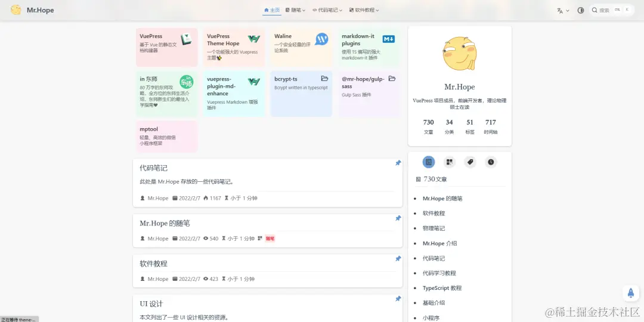Screen dimensions: 644x322
Task: Expand the 软件教程 navbar dropdown
Action: click(x=364, y=10)
